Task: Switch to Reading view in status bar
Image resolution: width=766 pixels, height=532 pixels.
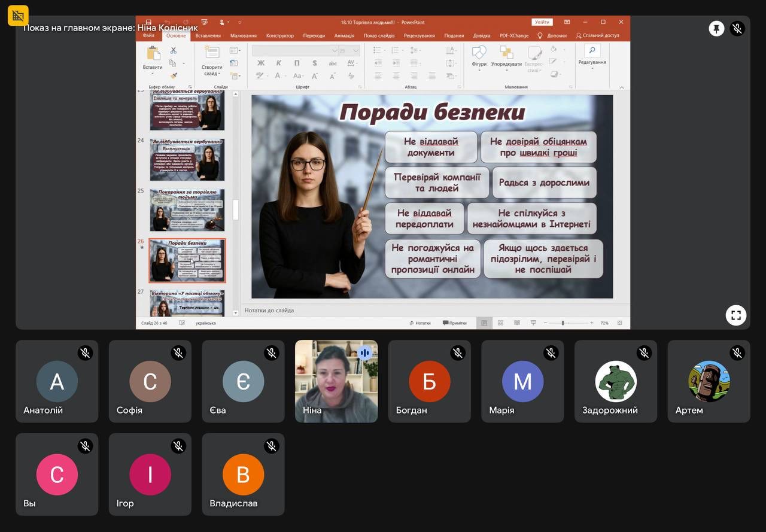Action: (516, 323)
